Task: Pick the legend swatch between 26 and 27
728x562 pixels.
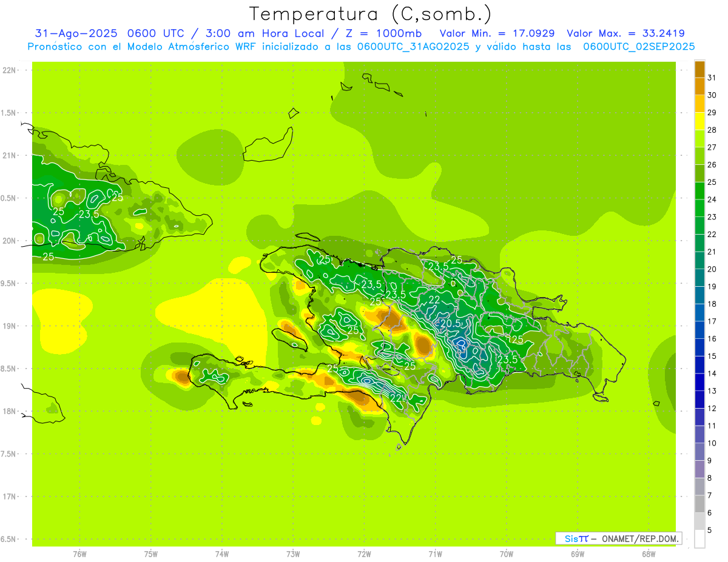Action: click(x=700, y=156)
